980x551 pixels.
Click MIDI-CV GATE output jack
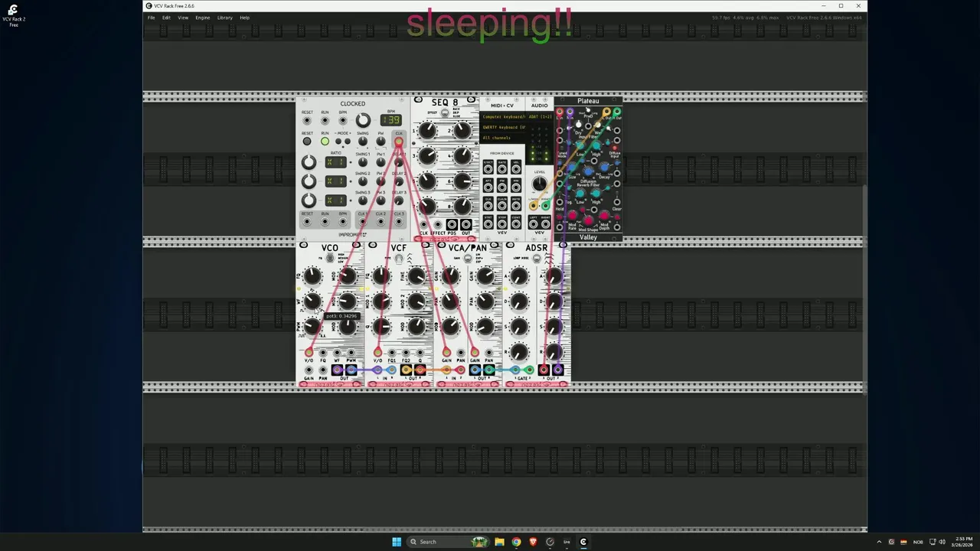tap(502, 169)
